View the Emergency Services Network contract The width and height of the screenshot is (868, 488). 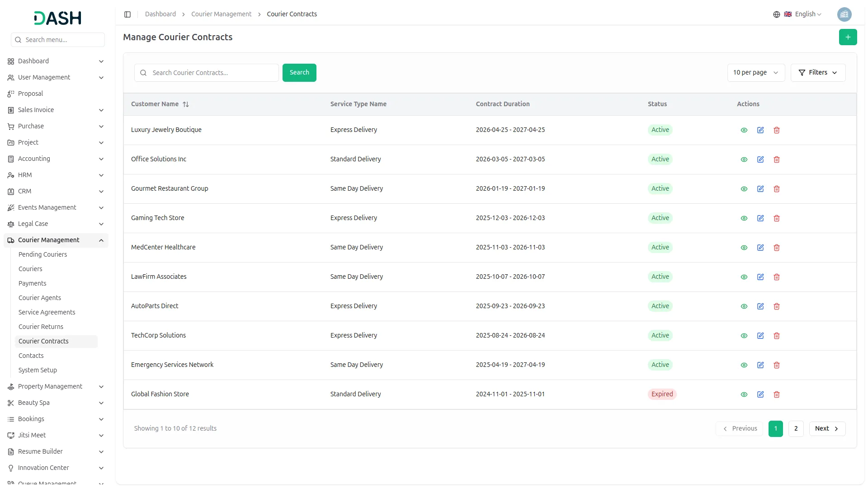point(744,365)
